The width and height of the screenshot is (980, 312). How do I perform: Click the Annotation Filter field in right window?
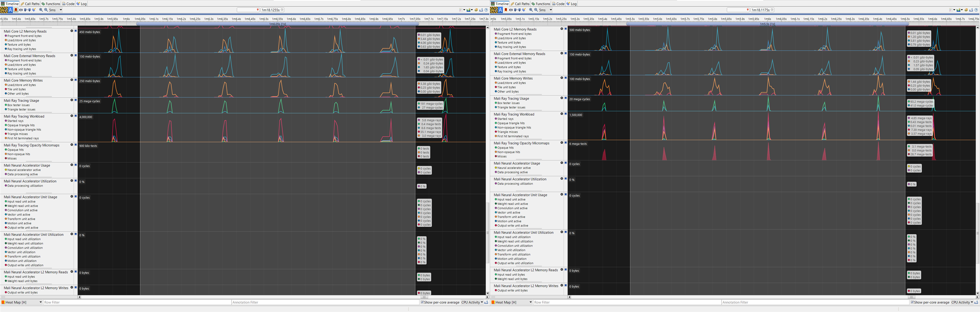point(815,302)
